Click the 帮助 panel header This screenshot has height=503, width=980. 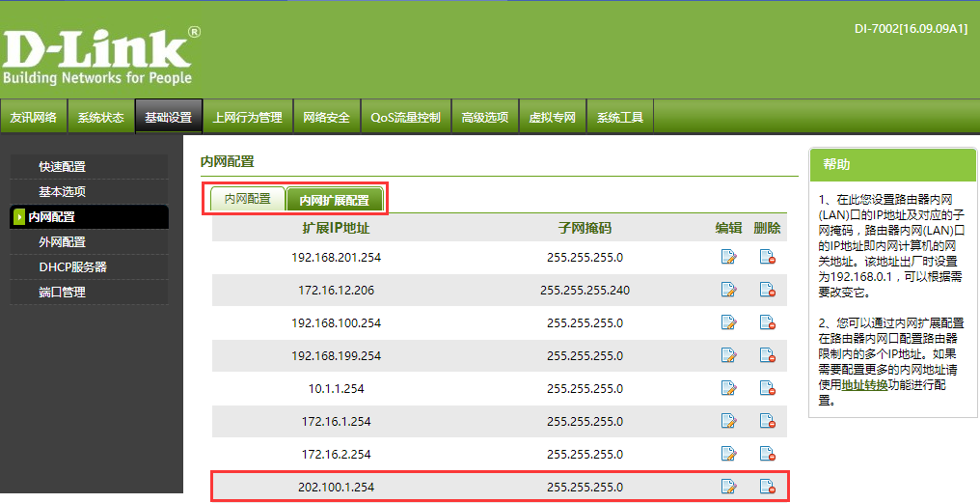892,164
